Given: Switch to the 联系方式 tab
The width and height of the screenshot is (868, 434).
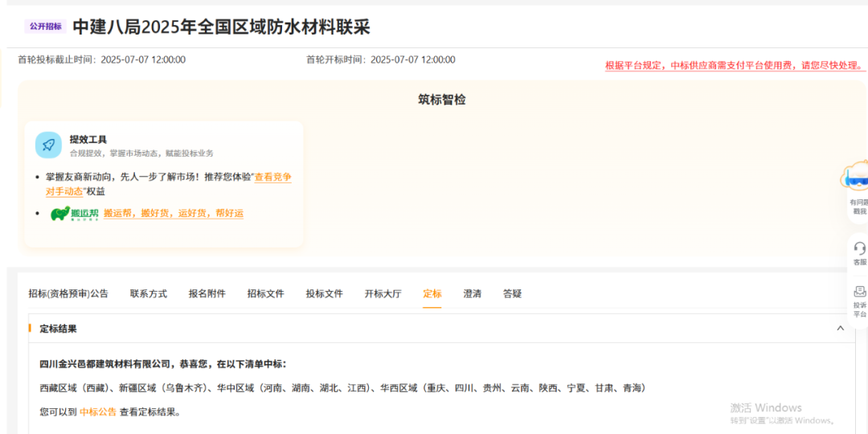Looking at the screenshot, I should 149,294.
